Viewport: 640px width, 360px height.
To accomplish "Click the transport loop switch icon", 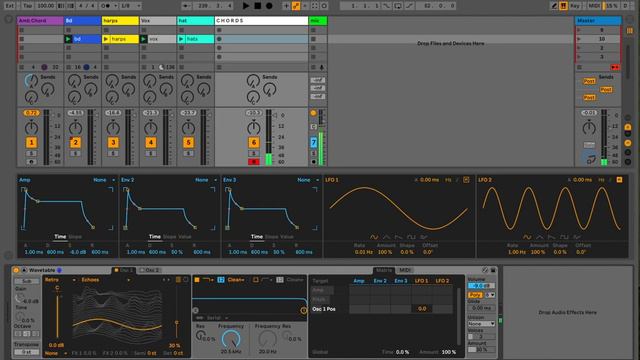I will click(398, 6).
